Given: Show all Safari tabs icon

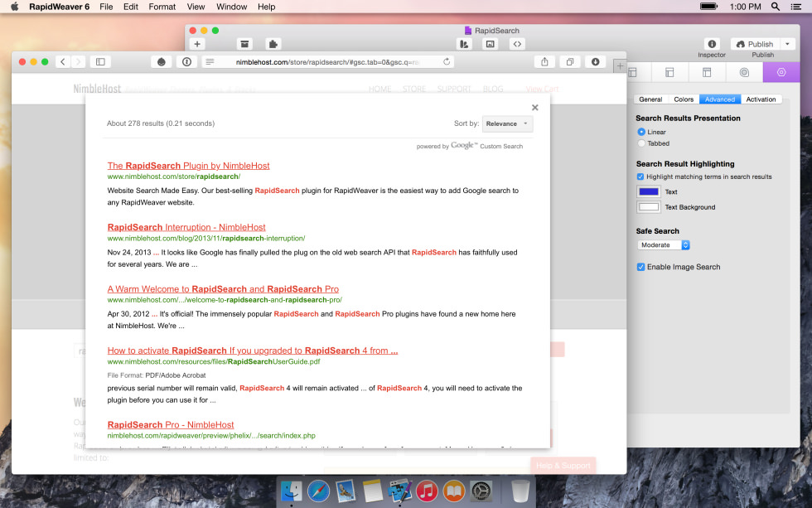Looking at the screenshot, I should pyautogui.click(x=570, y=61).
